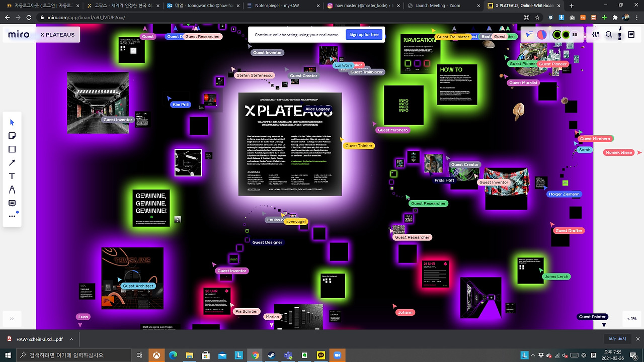Open Task View on the taskbar
Viewport: 644px width, 362px height.
point(140,355)
